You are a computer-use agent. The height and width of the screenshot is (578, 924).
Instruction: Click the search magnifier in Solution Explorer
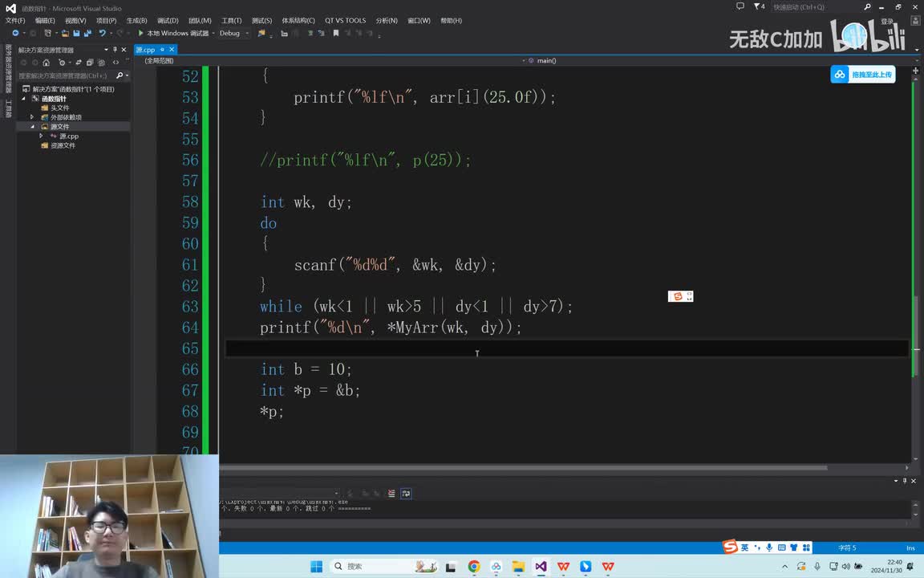point(120,75)
